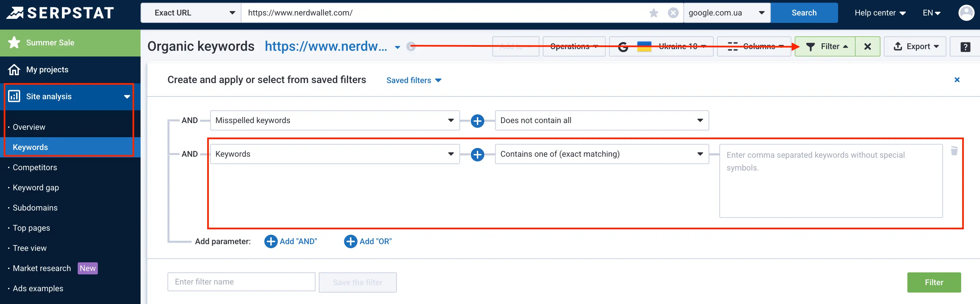Click the help question mark icon
This screenshot has height=304, width=980.
(965, 47)
